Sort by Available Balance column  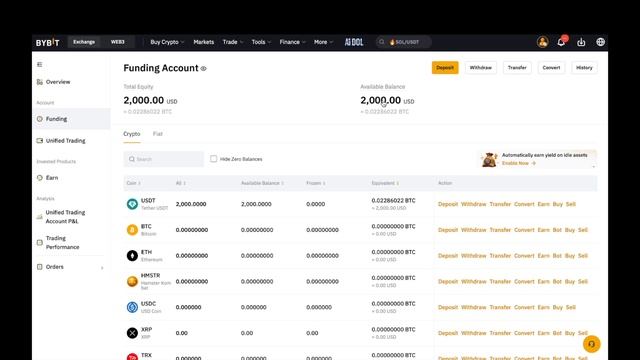(262, 183)
